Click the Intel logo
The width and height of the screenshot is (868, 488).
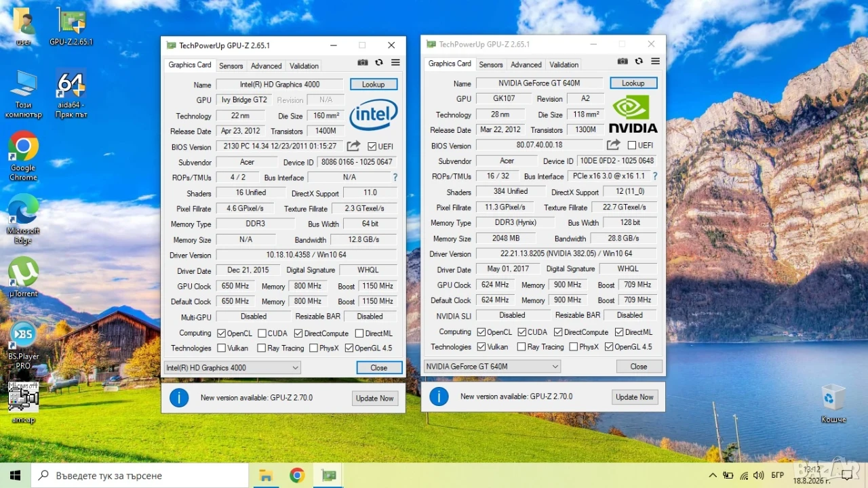pyautogui.click(x=373, y=115)
